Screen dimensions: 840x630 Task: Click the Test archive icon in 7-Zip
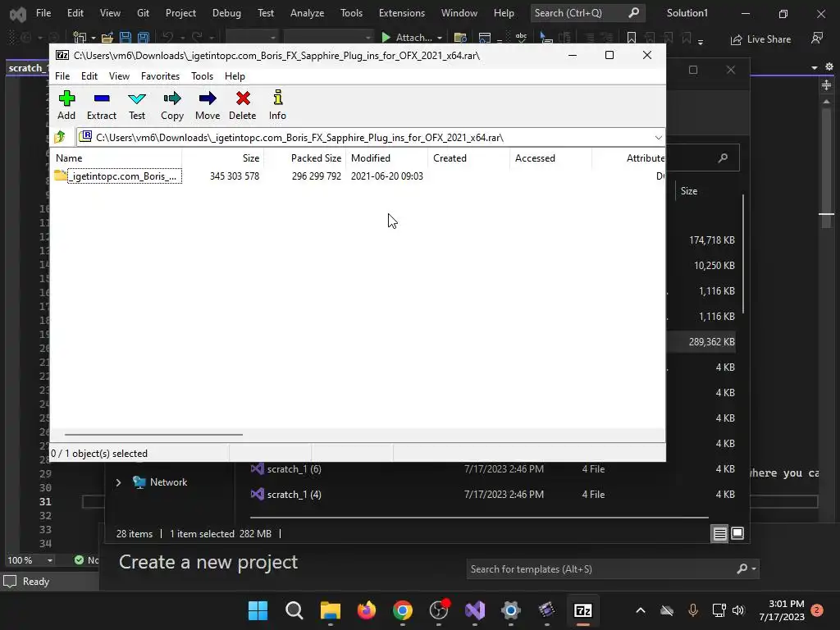137,105
